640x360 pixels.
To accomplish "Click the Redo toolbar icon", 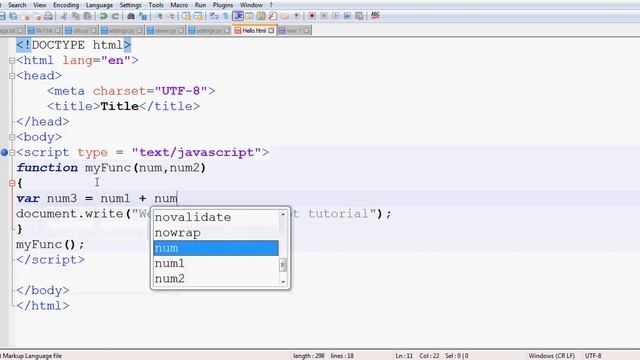I will (115, 16).
